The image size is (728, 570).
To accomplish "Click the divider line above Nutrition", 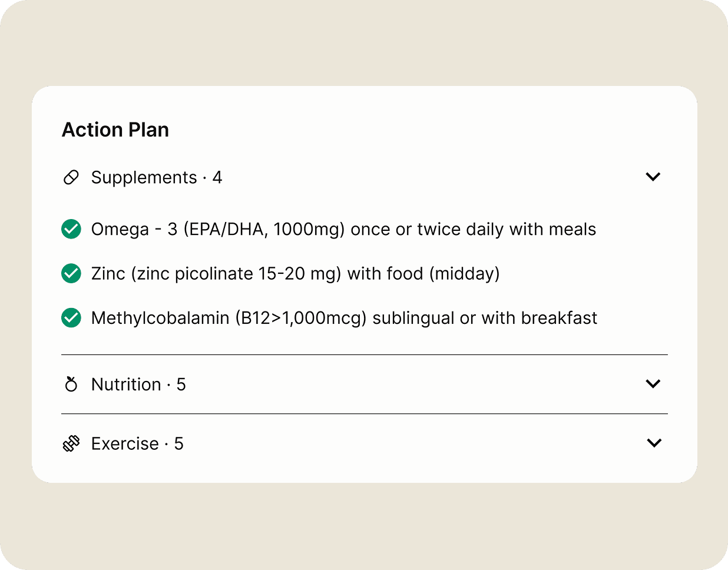I will click(364, 354).
